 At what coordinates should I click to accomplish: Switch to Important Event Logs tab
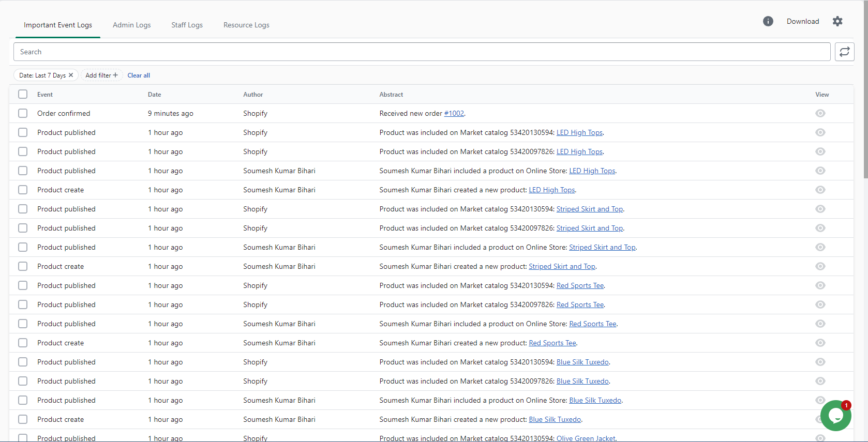(58, 25)
